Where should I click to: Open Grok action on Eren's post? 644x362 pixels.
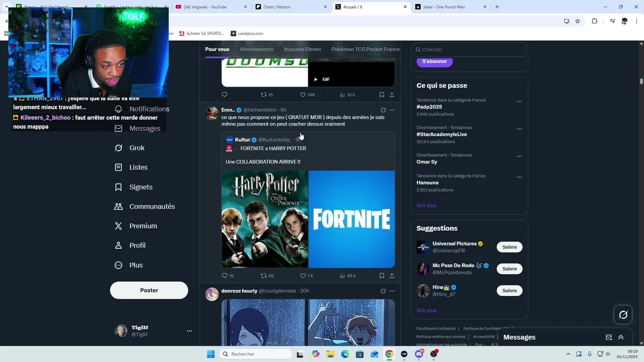(383, 110)
